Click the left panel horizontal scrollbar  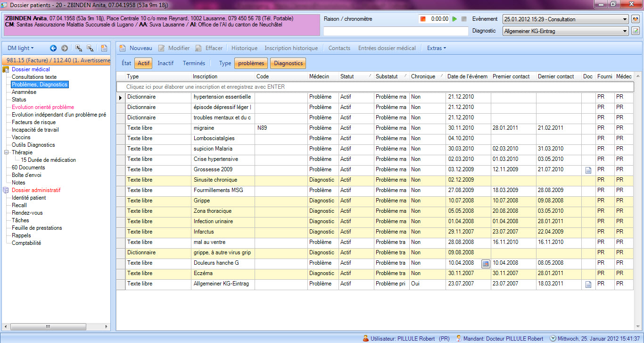point(56,327)
